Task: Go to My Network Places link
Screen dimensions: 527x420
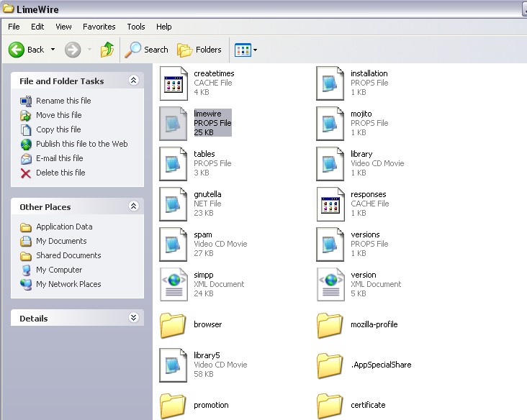Action: point(68,284)
